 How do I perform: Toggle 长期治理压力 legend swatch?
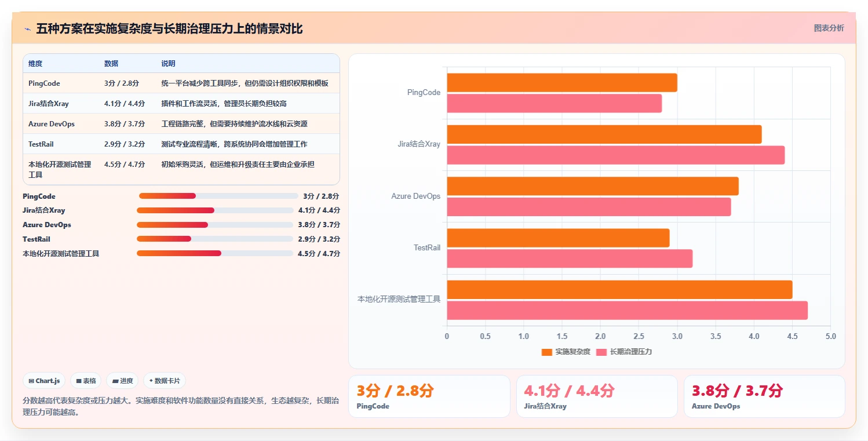tap(601, 352)
